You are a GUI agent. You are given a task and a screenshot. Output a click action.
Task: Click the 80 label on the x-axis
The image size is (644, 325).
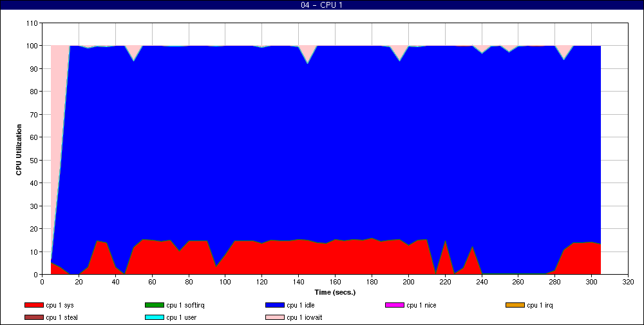click(x=189, y=282)
